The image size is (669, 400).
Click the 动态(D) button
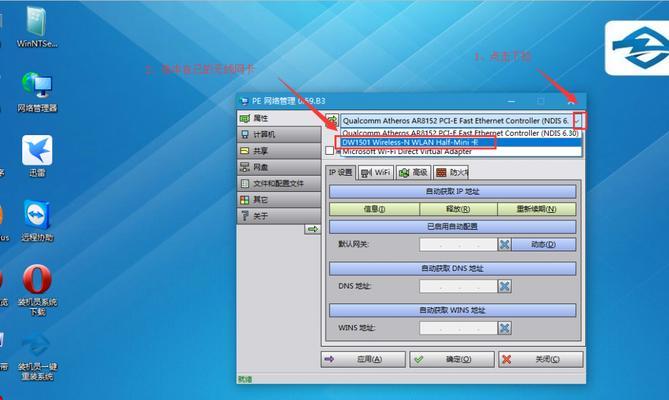coord(543,244)
